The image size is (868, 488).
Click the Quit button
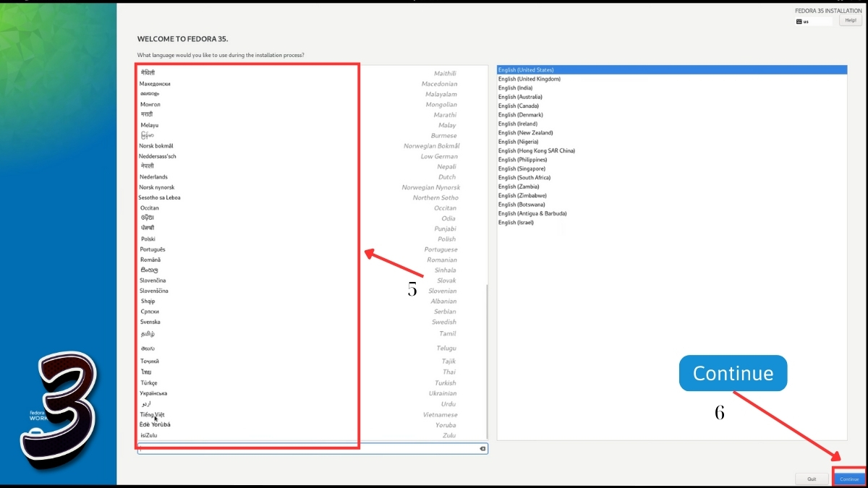[812, 479]
